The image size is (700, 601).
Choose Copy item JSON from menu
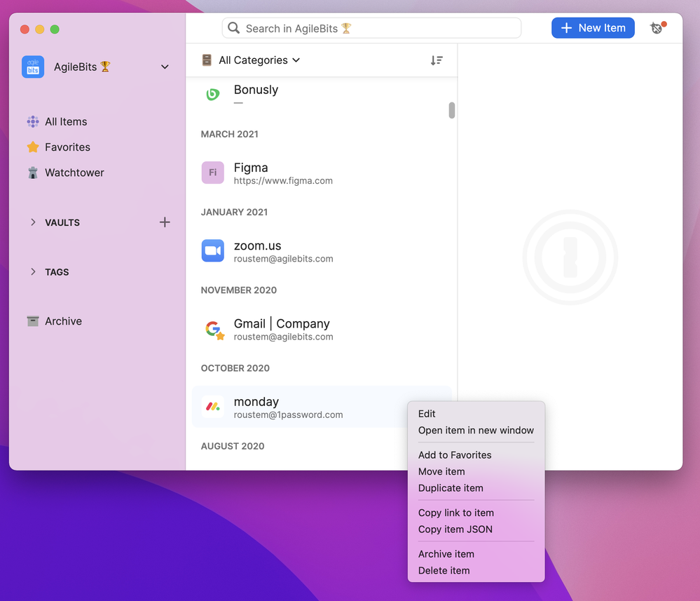455,529
